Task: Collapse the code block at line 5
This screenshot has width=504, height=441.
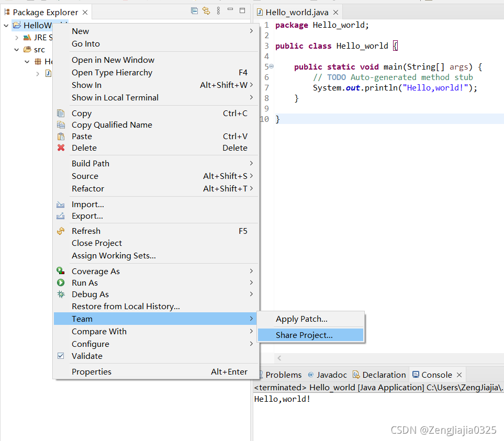Action: click(271, 66)
